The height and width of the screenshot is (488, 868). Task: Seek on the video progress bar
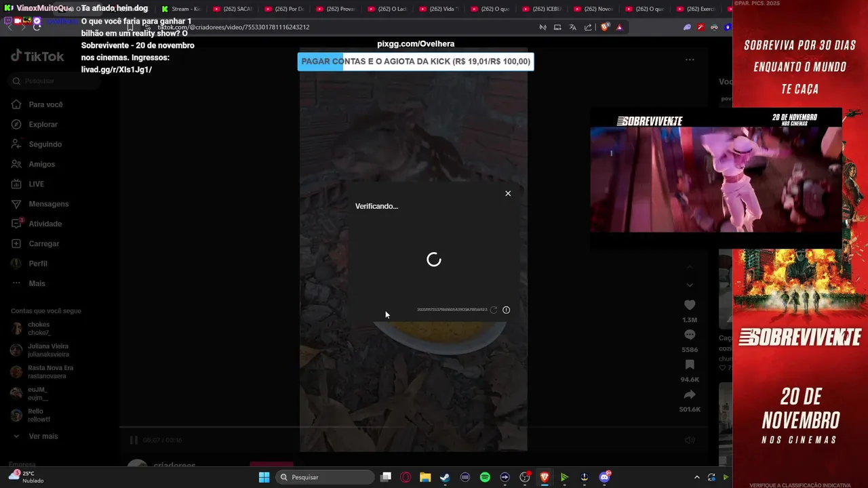point(414,428)
